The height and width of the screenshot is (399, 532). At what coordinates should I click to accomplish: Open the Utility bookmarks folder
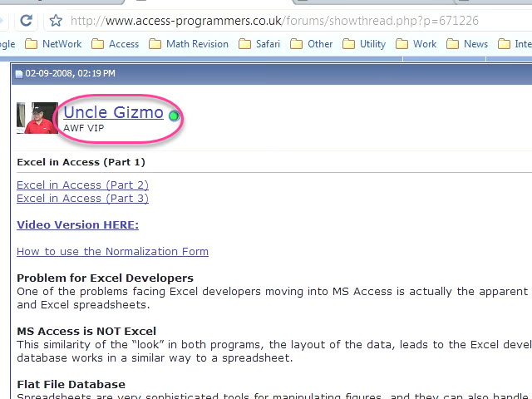pyautogui.click(x=364, y=44)
